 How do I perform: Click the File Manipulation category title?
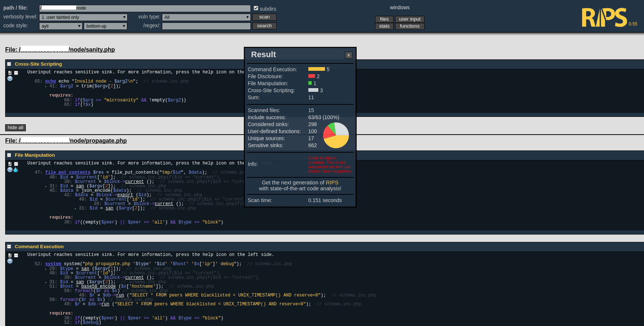click(35, 155)
